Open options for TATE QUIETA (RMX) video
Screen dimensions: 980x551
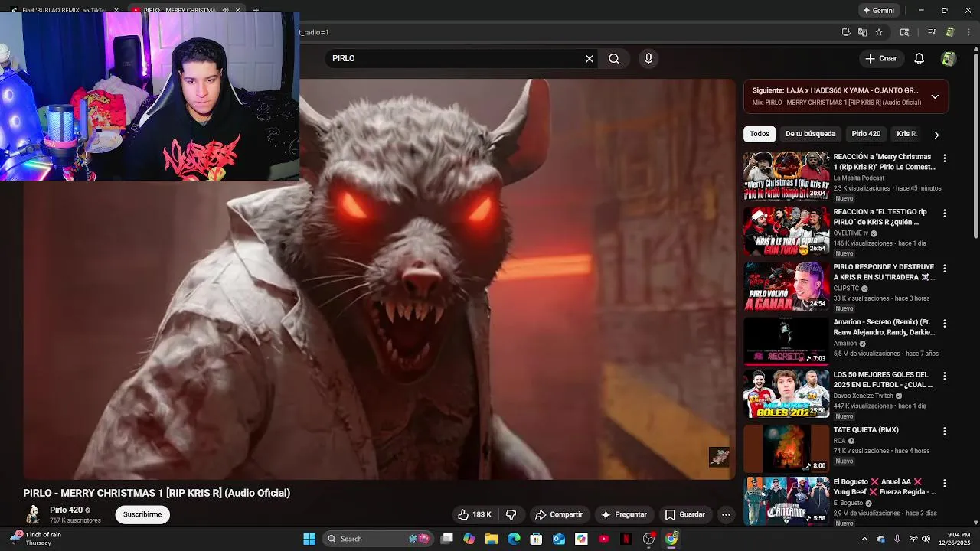click(x=944, y=431)
